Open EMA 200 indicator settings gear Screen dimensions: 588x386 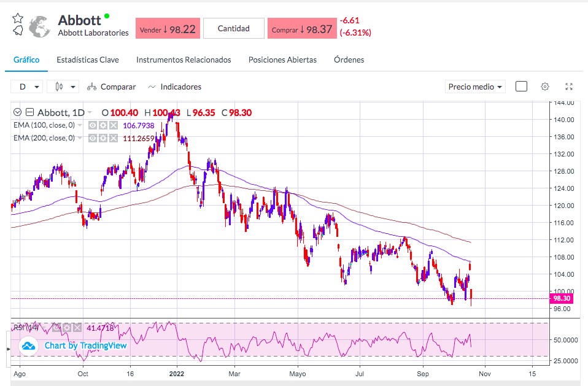tap(103, 138)
